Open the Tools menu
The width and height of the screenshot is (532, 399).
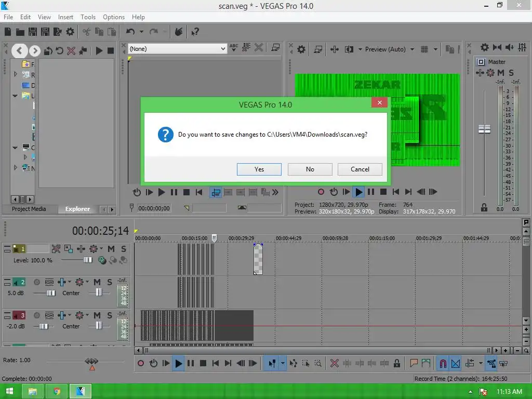(x=88, y=17)
